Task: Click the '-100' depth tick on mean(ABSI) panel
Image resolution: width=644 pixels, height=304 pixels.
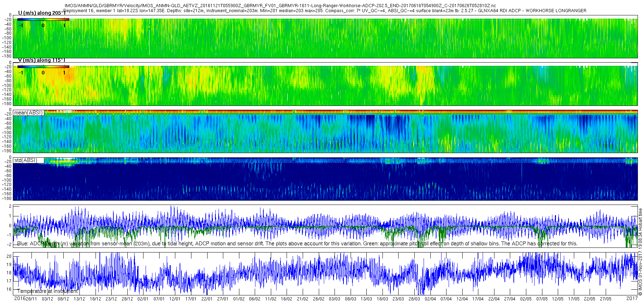Action: (x=7, y=133)
